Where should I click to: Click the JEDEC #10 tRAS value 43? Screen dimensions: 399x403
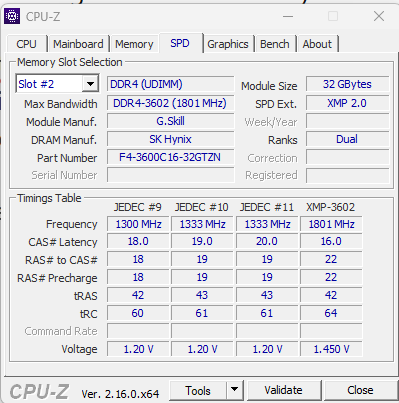click(x=202, y=295)
